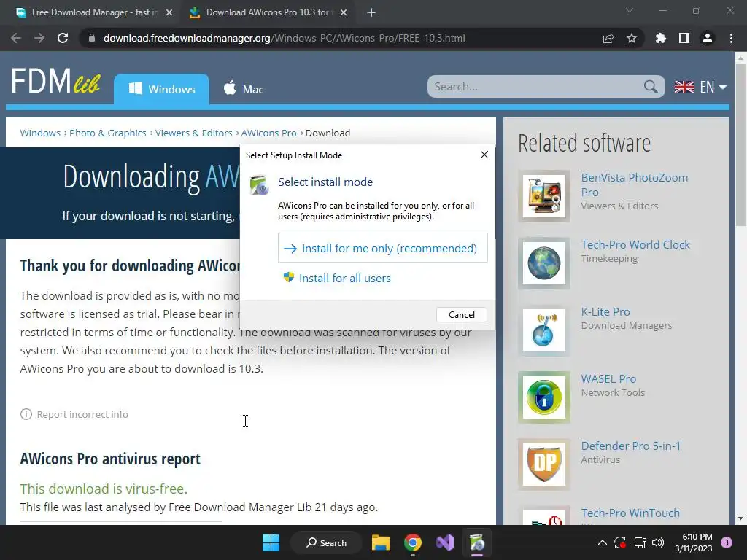Open the Windows breadcrumb link
This screenshot has height=560, width=747.
[40, 133]
